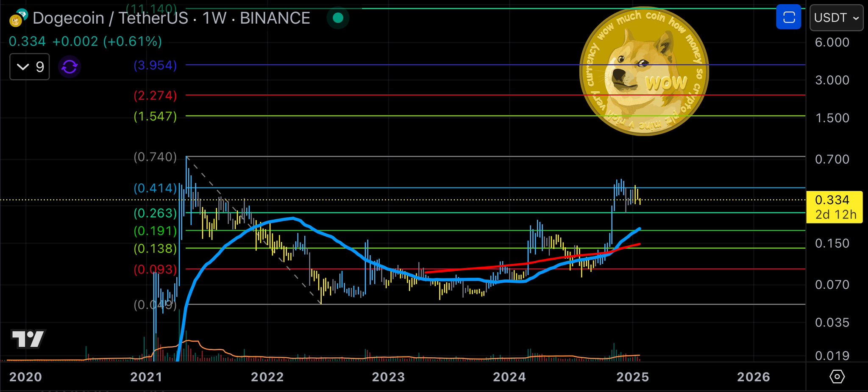Click the blue fullscreen snapshot button
The image size is (868, 392).
(788, 17)
